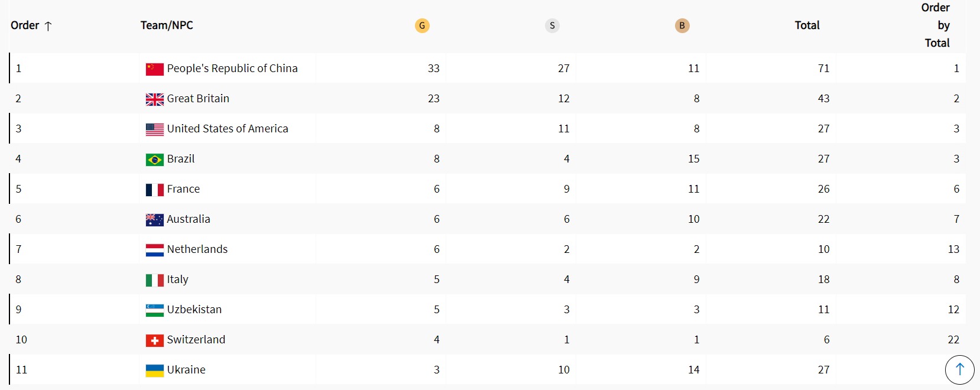Select Italy's total medal count cell
The image size is (980, 390).
pos(823,279)
